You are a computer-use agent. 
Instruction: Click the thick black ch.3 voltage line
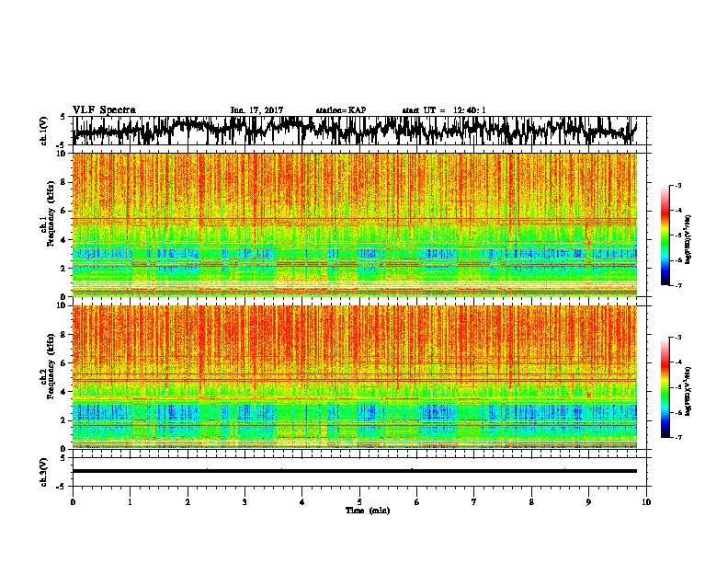(354, 471)
